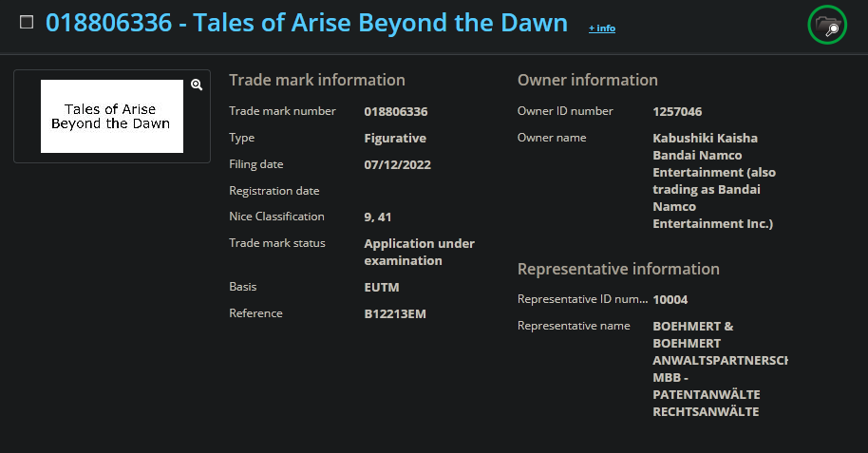Screen dimensions: 868x453
Task: Select the trade mark number value 018806336
Action: click(396, 112)
